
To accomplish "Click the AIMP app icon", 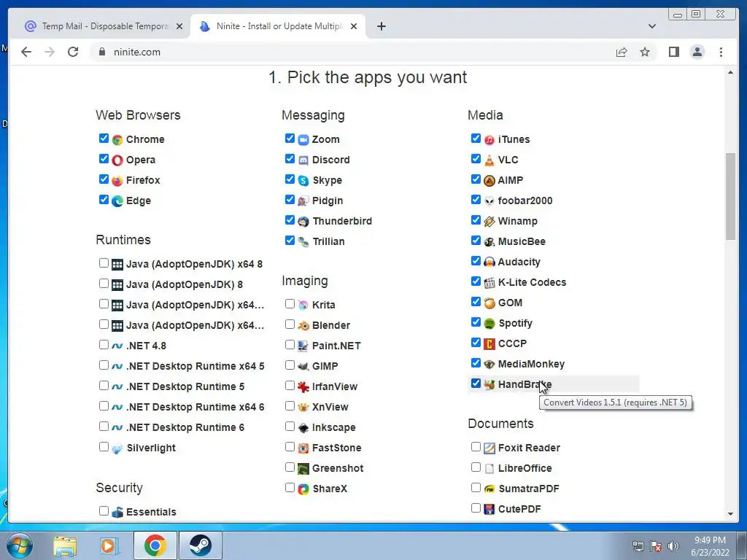I will click(x=489, y=181).
